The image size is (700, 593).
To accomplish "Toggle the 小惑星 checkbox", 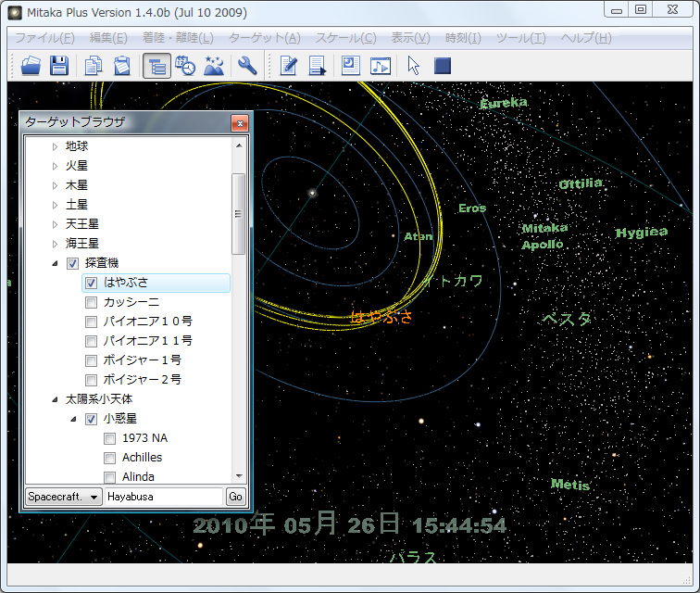I will (91, 419).
